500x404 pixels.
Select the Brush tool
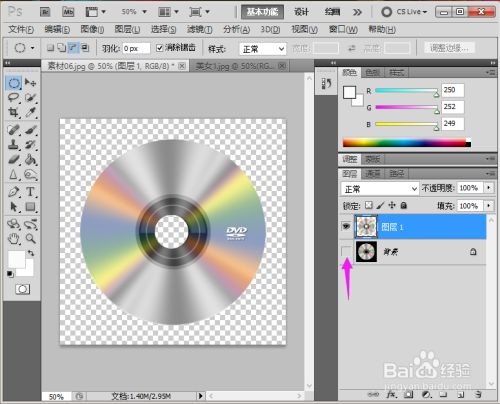(31, 130)
